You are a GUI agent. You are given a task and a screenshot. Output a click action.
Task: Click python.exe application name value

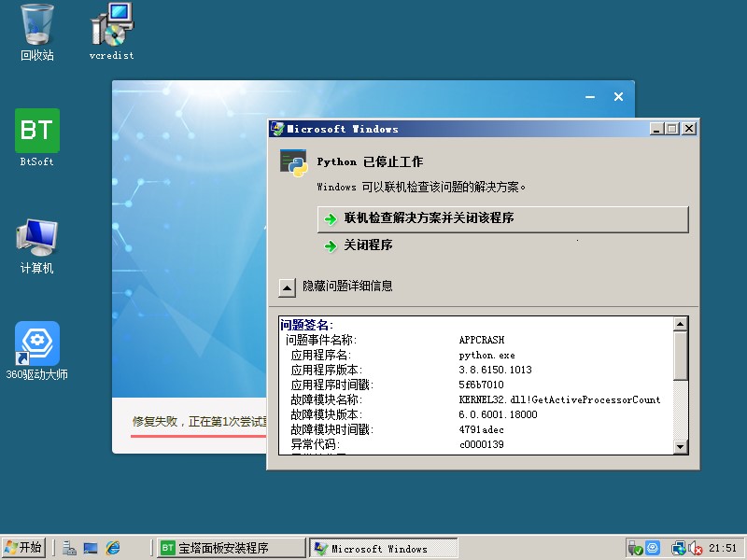(486, 356)
